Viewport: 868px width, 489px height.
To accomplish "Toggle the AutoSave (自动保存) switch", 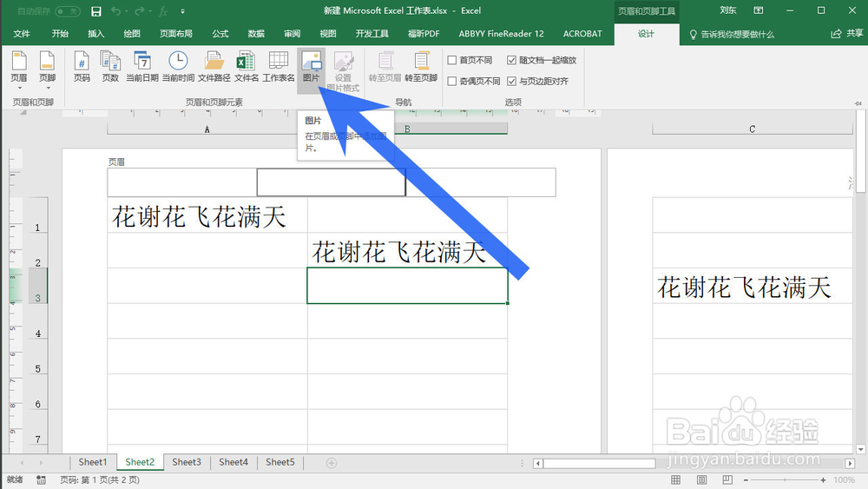I will [x=68, y=11].
